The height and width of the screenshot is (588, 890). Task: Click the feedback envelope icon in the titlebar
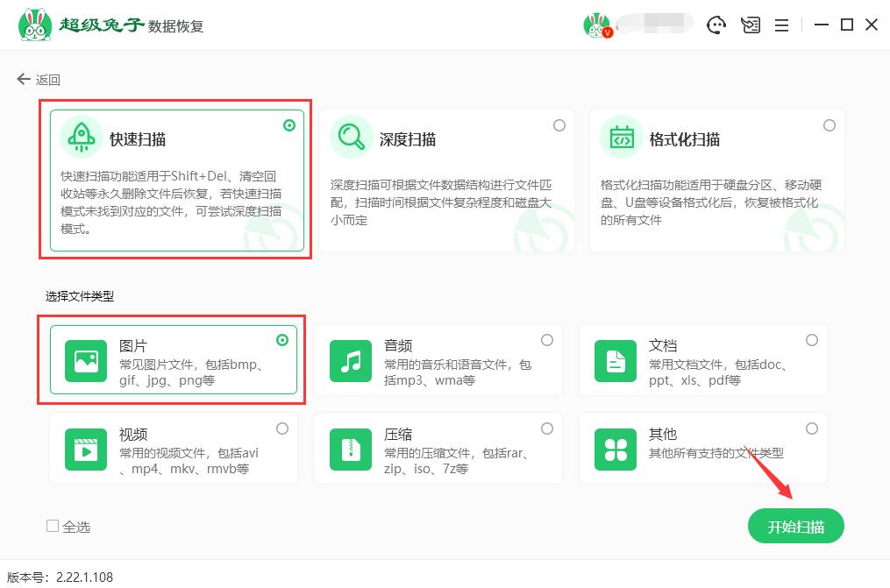pos(751,25)
